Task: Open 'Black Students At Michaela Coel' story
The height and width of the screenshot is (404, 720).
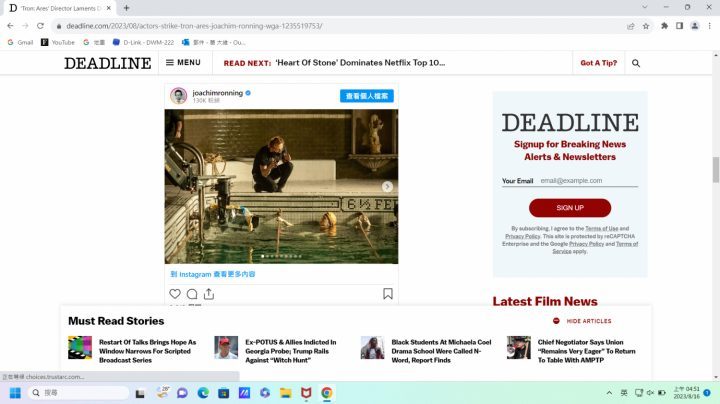Action: click(x=441, y=351)
